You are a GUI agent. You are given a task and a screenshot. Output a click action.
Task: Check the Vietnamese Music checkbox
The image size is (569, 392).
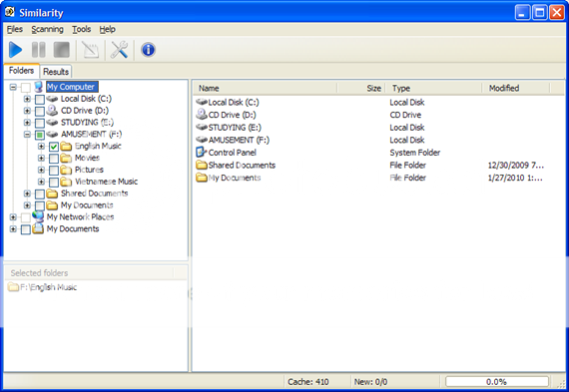pyautogui.click(x=54, y=183)
